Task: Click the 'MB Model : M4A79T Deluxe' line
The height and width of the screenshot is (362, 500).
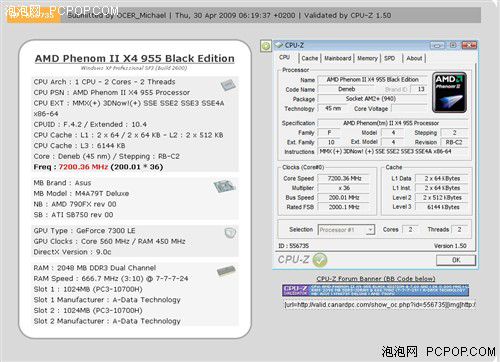Action: [81, 194]
